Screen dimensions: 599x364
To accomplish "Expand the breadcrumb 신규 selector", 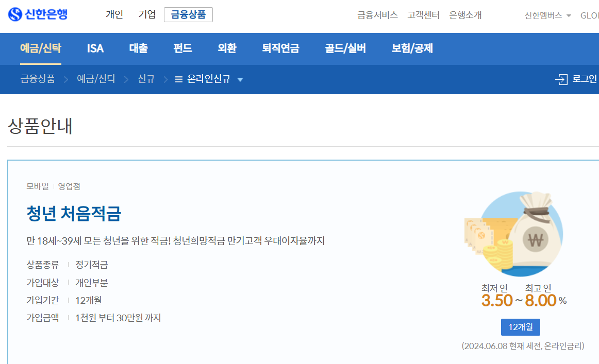I will coord(146,79).
